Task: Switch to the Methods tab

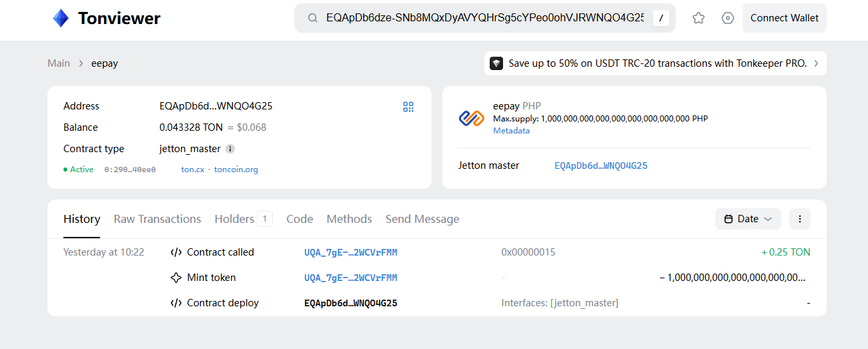Action: tap(349, 219)
